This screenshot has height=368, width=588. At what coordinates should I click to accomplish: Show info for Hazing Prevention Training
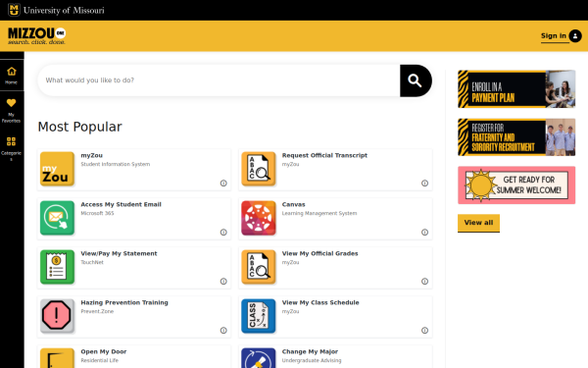pos(223,331)
